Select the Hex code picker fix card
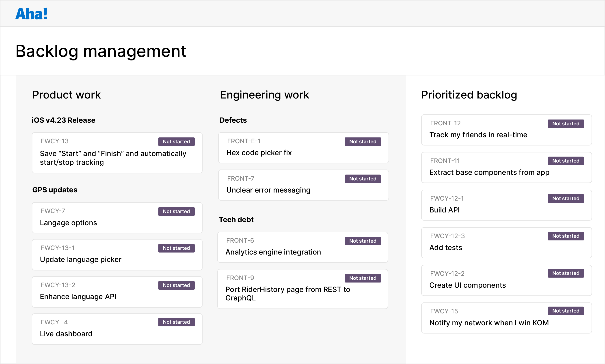The width and height of the screenshot is (605, 364). 303,148
